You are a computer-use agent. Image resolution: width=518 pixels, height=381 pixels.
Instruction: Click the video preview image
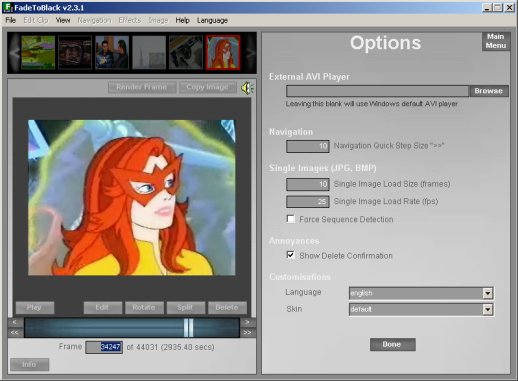point(132,198)
